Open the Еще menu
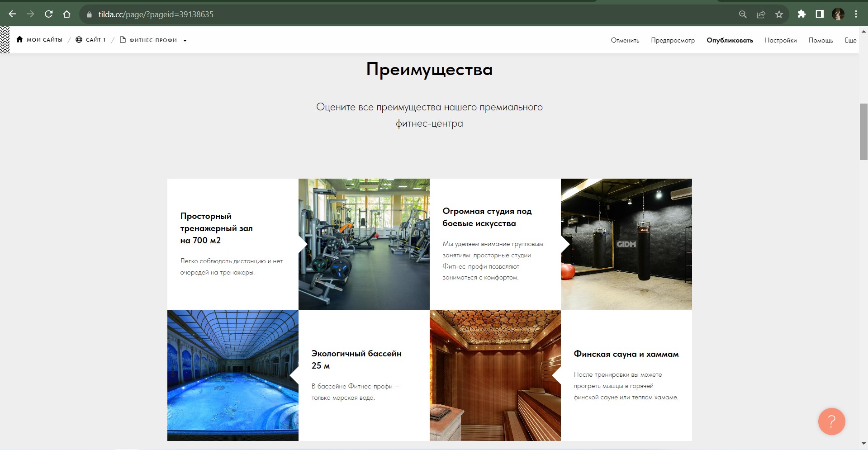This screenshot has height=450, width=868. click(x=851, y=40)
